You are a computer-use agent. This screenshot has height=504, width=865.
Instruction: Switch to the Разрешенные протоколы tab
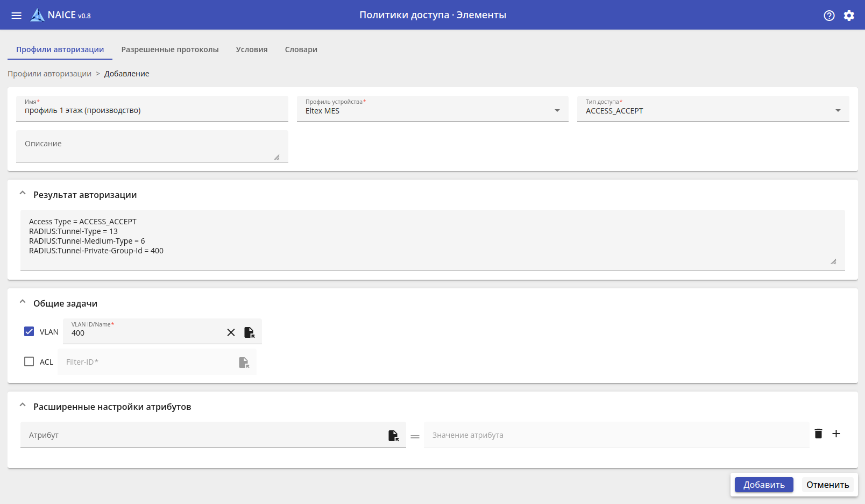pyautogui.click(x=170, y=49)
